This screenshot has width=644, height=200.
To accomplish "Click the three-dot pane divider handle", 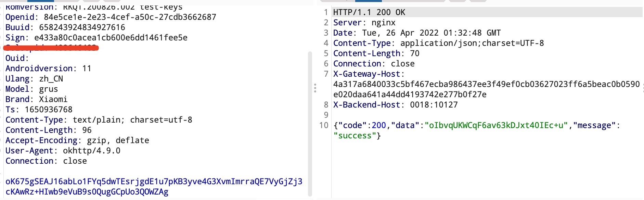I will [315, 88].
